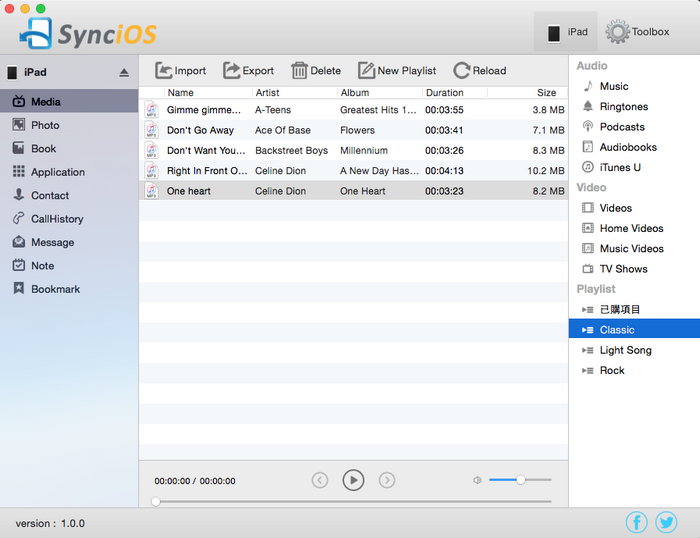Open the CallHistory section
Screen dimensions: 700x538
pyautogui.click(x=69, y=219)
